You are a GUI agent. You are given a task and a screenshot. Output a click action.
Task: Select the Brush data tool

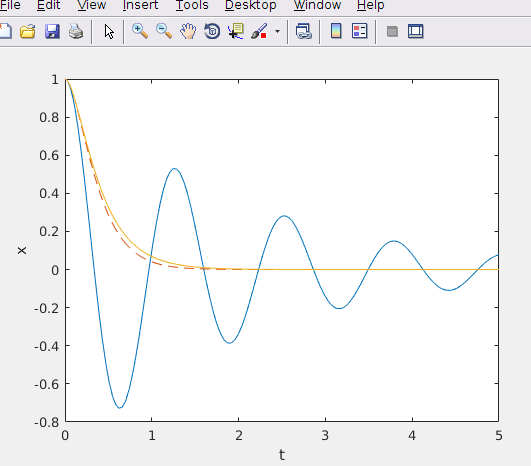(x=259, y=31)
